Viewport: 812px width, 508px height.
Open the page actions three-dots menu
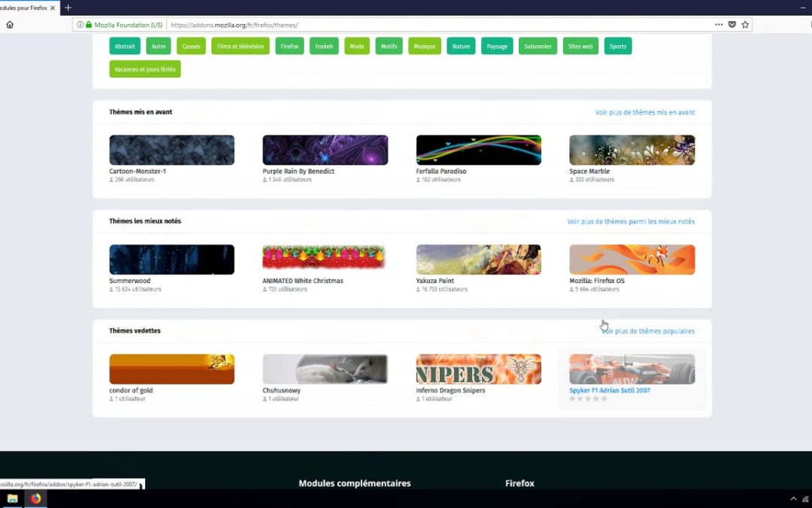pyautogui.click(x=719, y=25)
